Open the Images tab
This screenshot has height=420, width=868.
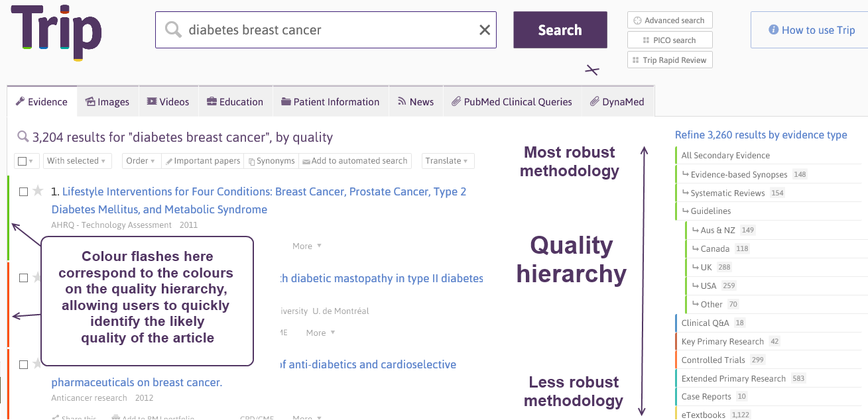[x=107, y=102]
